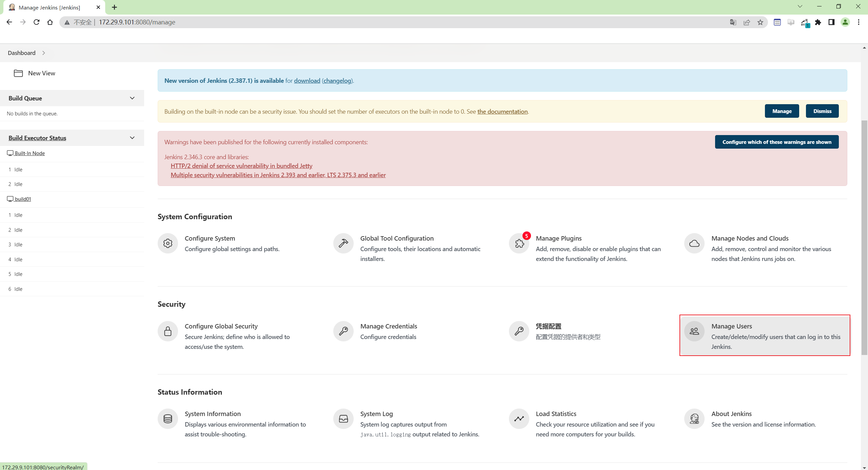Click breadcrumb arrow next to Dashboard
Image resolution: width=868 pixels, height=470 pixels.
coord(44,53)
